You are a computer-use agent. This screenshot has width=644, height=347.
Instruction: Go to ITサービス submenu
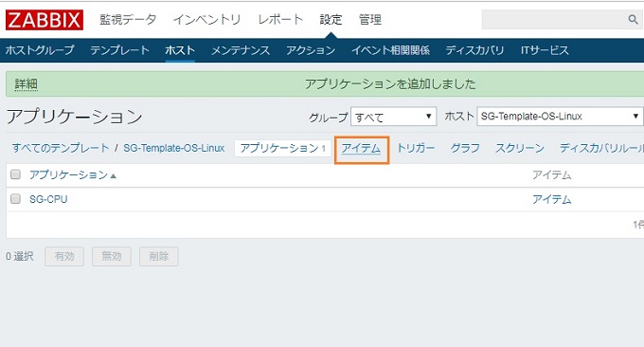coord(545,50)
